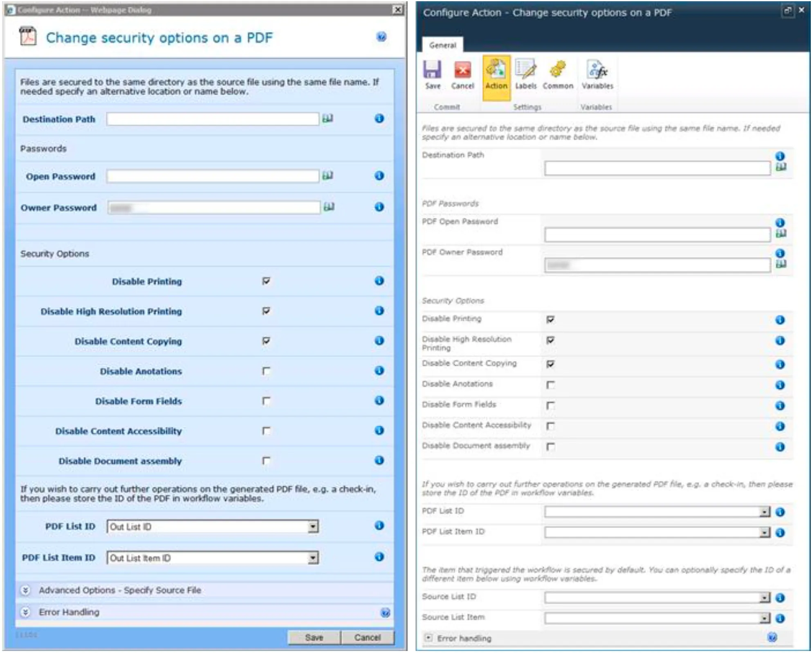812x653 pixels.
Task: Open lookup icon beside Open Password in left dialog
Action: tap(327, 176)
